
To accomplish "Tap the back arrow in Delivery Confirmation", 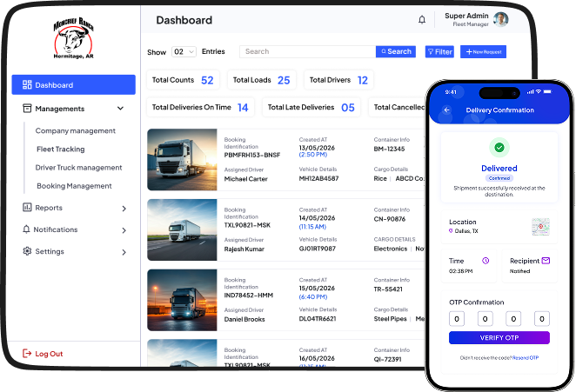I will 446,110.
